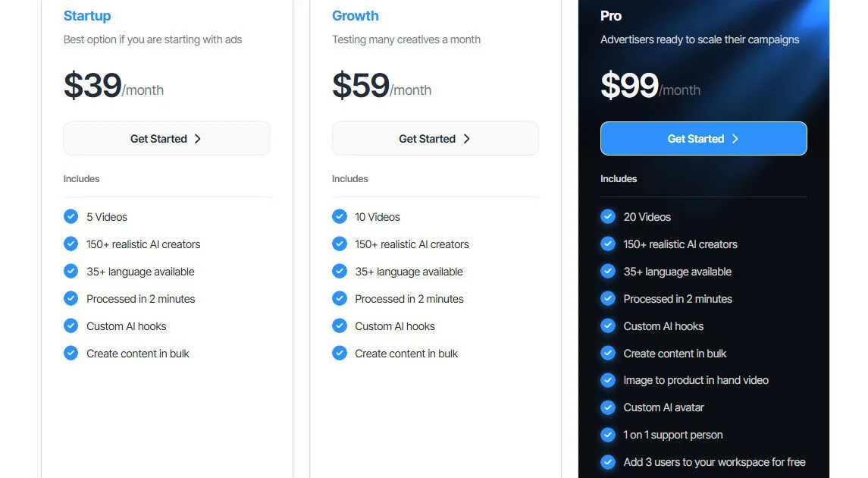Click checkmark next to Create content in bulk under Growth
The image size is (868, 478).
339,353
